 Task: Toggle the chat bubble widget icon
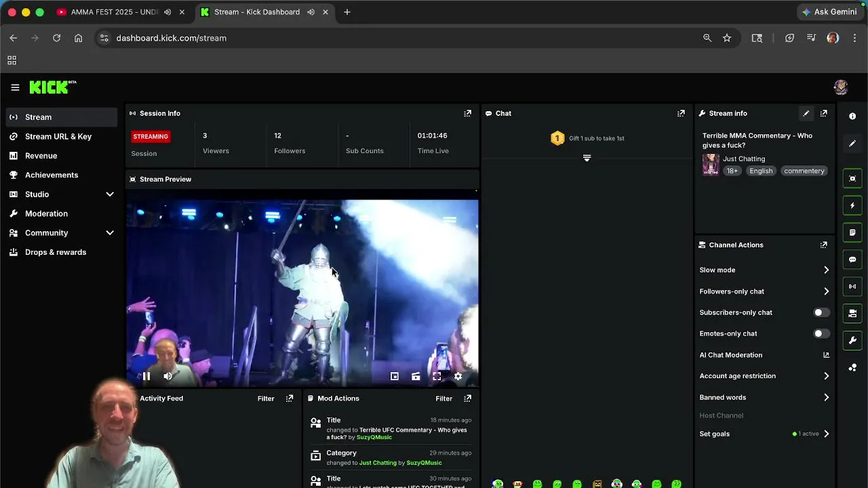click(x=852, y=260)
